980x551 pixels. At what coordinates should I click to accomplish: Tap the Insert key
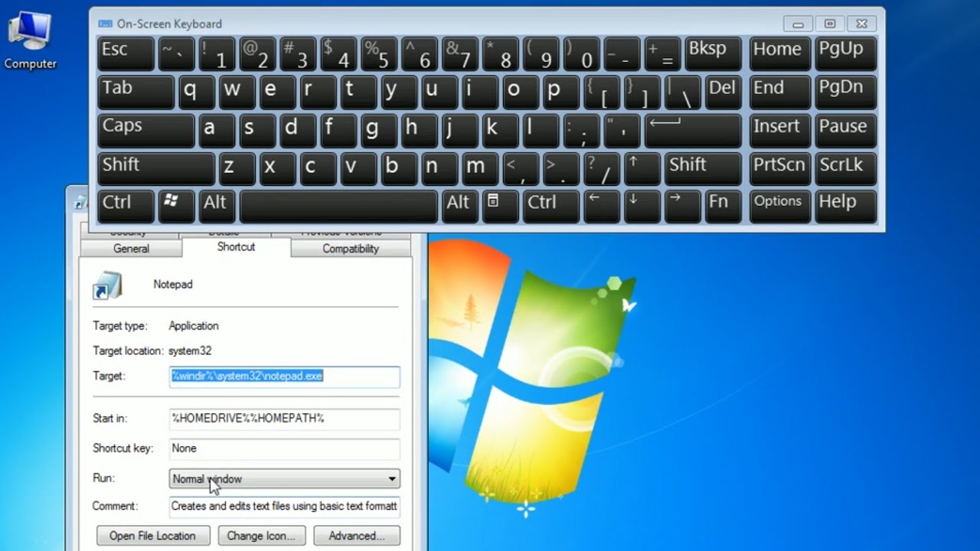pyautogui.click(x=780, y=130)
